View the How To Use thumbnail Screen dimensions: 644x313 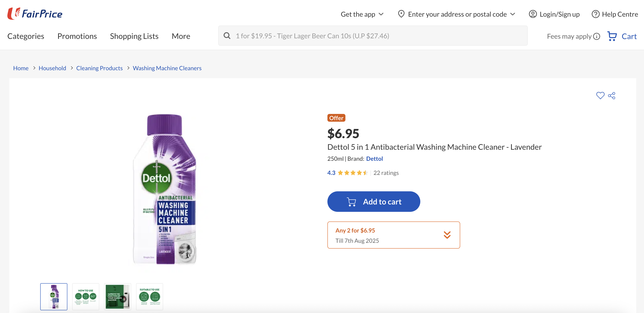pyautogui.click(x=86, y=297)
